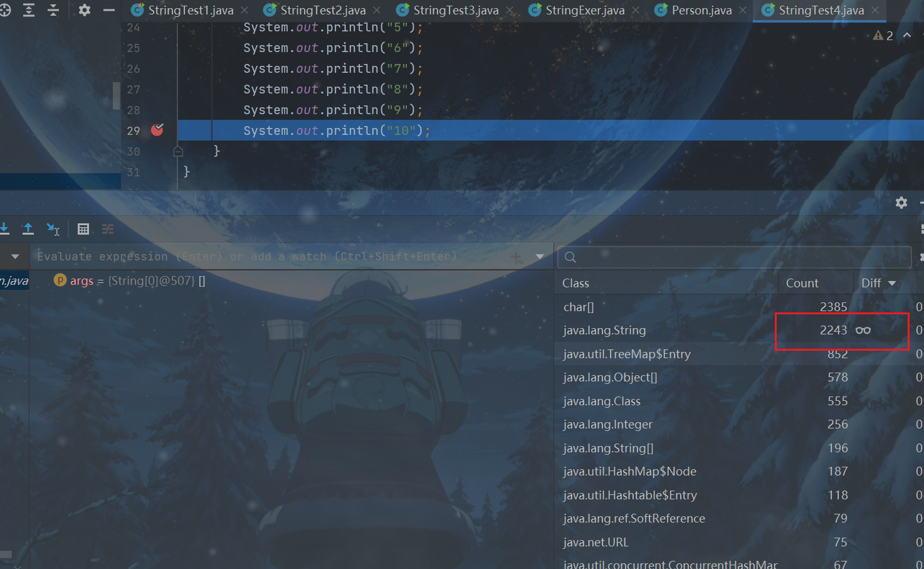Close the StringExer.java tab
The image size is (924, 569).
click(x=636, y=10)
